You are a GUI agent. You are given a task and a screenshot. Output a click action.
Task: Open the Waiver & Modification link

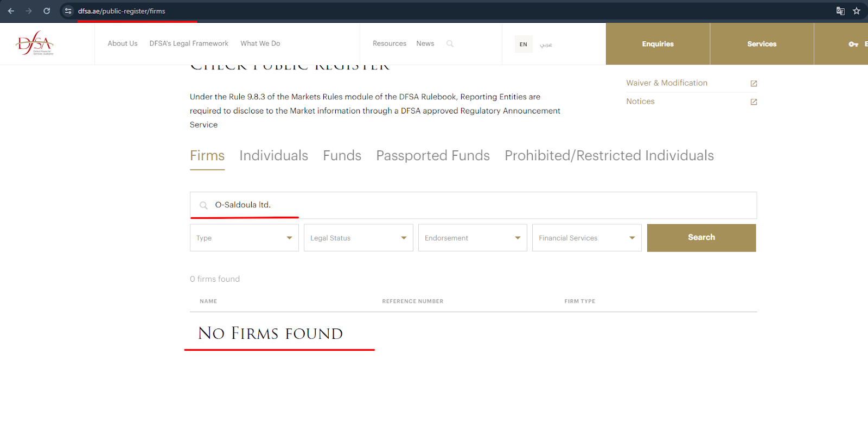(x=667, y=83)
